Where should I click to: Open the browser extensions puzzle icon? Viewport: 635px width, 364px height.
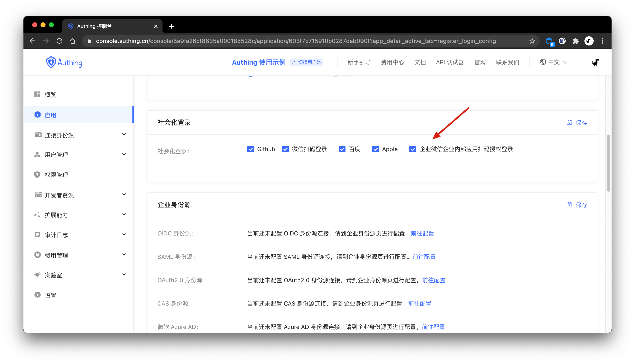575,41
